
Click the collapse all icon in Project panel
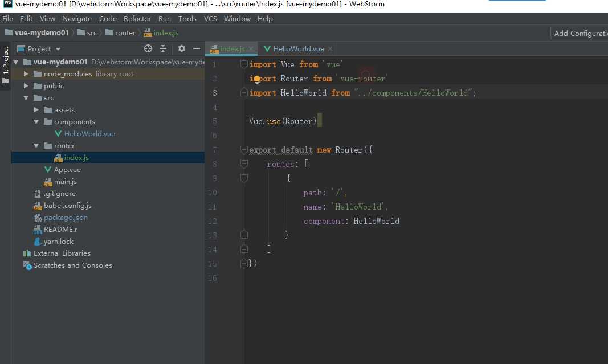[163, 48]
